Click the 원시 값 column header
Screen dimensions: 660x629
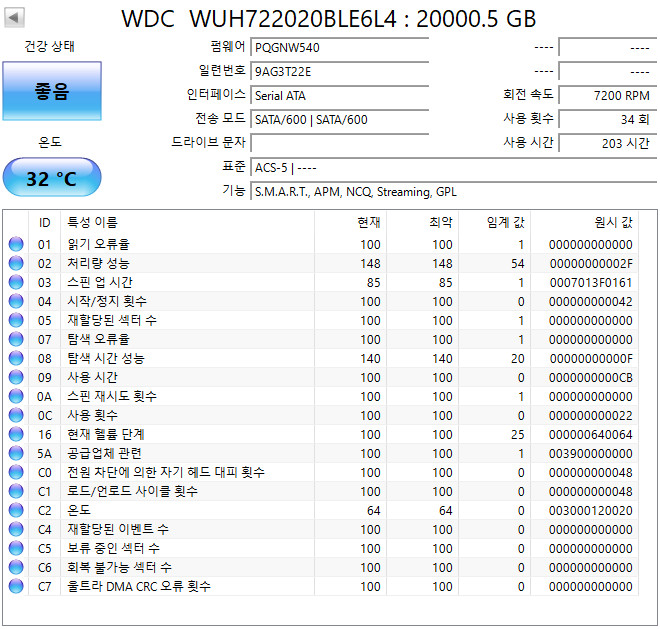click(x=584, y=222)
